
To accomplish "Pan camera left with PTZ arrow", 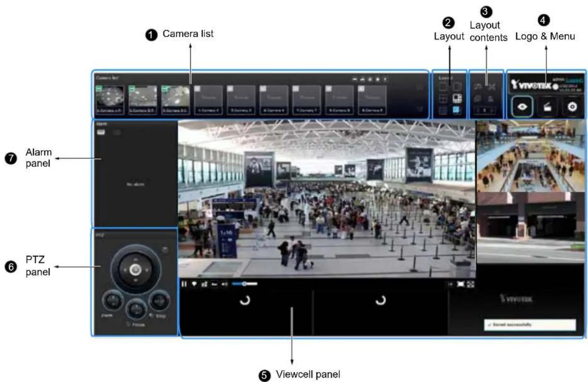I will (125, 270).
